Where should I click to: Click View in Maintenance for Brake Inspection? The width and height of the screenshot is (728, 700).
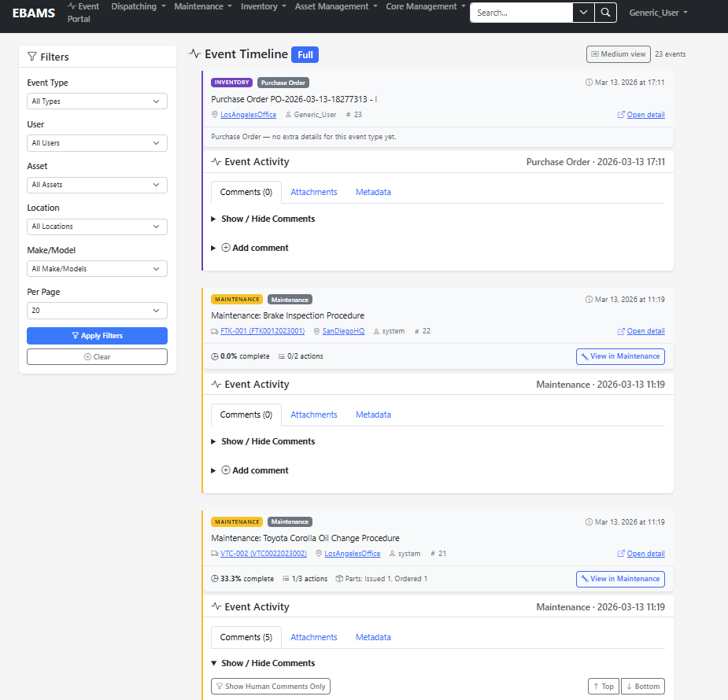tap(620, 356)
